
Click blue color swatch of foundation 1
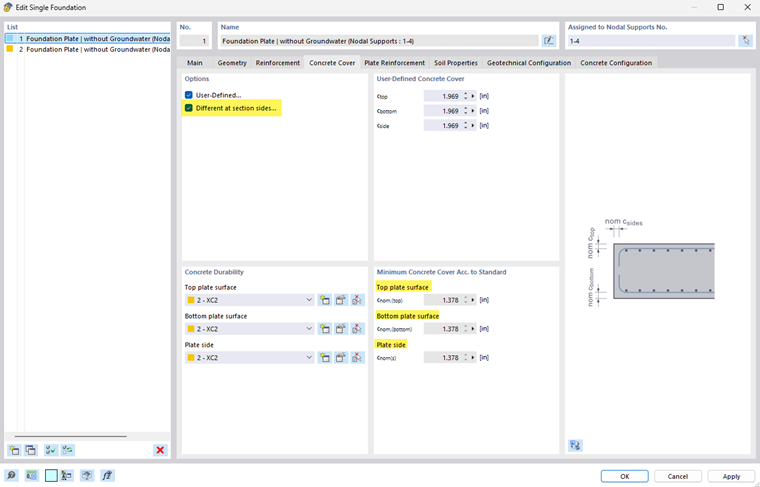(x=10, y=38)
